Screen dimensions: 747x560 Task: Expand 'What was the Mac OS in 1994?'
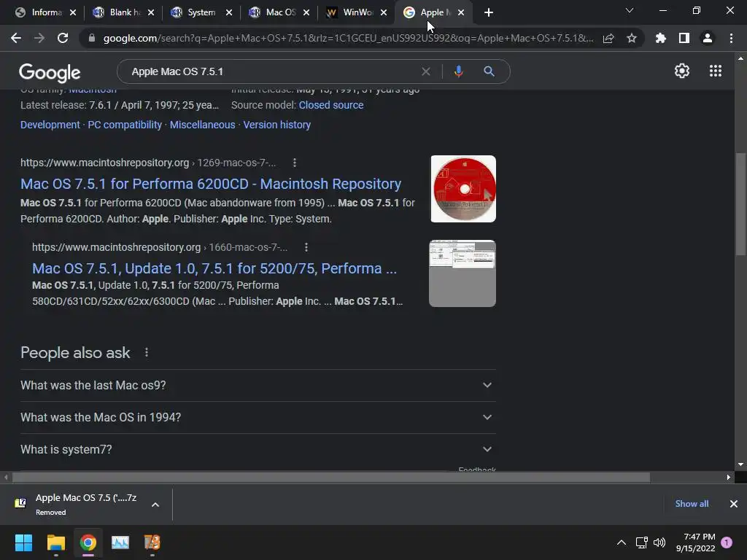[x=258, y=417]
